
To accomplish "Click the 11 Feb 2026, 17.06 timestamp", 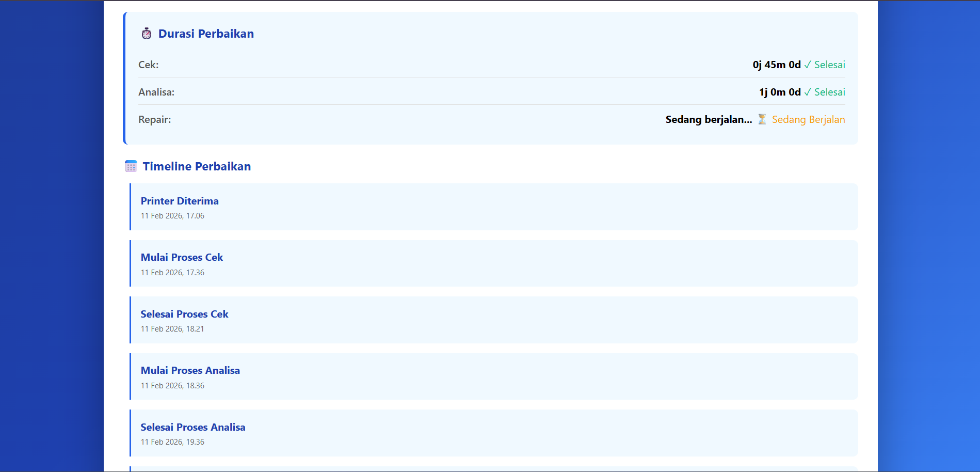I will [172, 216].
